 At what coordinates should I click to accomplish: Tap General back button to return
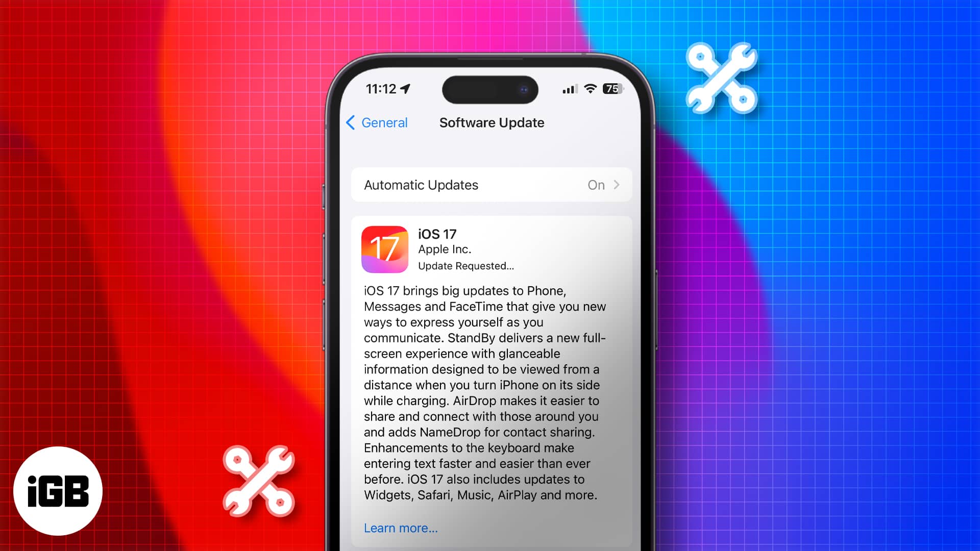[376, 122]
